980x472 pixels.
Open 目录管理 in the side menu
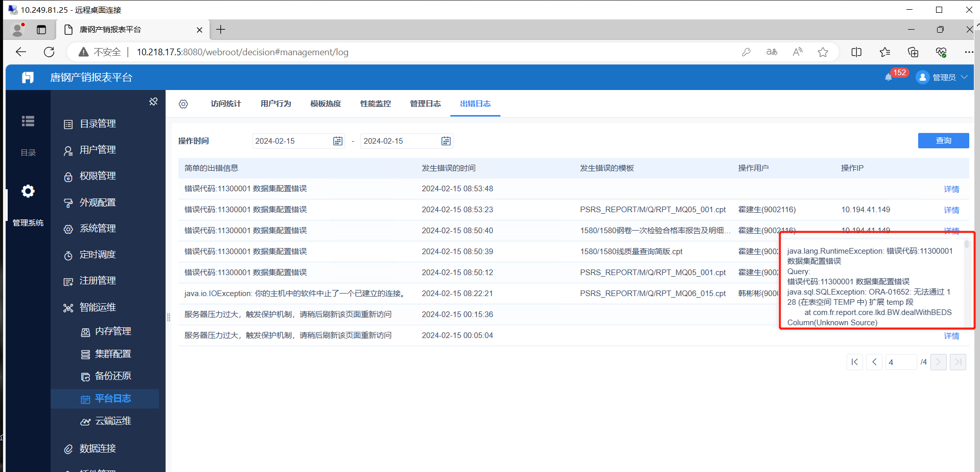tap(98, 124)
